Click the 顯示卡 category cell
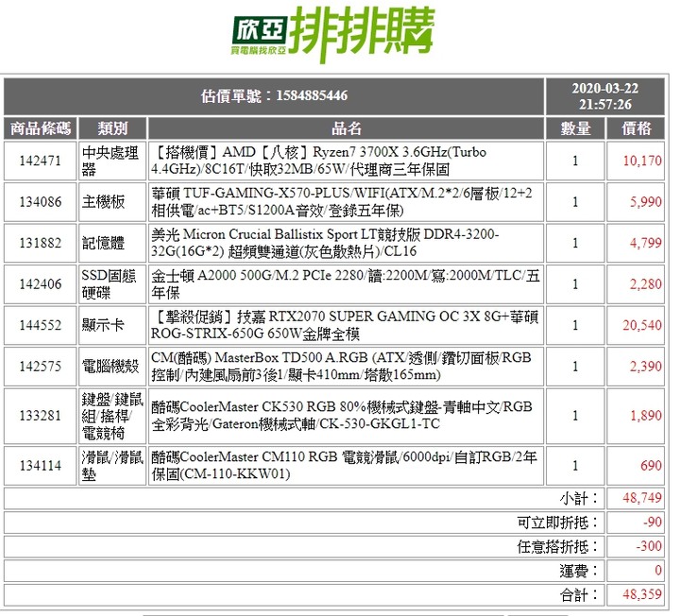This screenshot has width=680, height=616. pyautogui.click(x=112, y=325)
